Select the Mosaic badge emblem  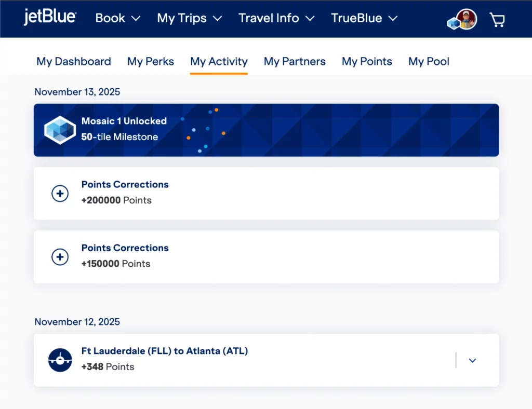(60, 130)
